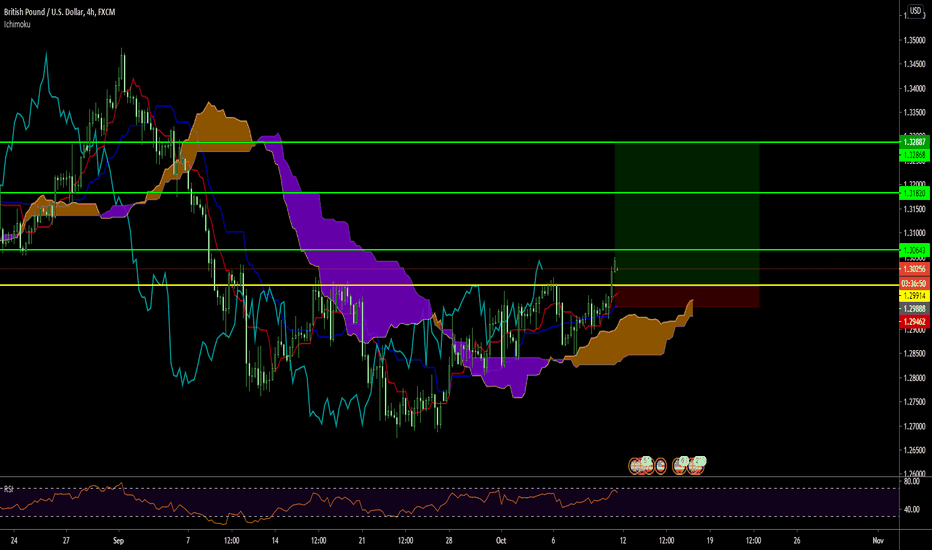The height and width of the screenshot is (550, 932).
Task: Select the green horizontal line at 1.31820
Action: pos(449,193)
